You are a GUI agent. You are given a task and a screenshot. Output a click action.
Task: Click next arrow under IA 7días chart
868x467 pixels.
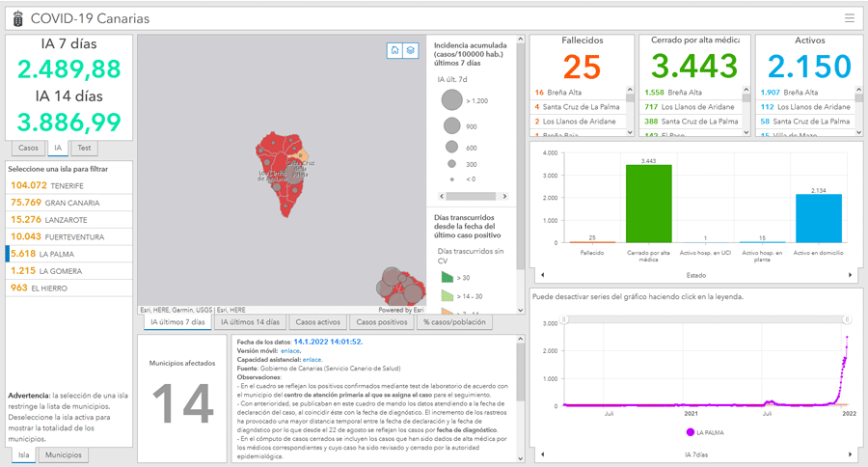click(850, 453)
